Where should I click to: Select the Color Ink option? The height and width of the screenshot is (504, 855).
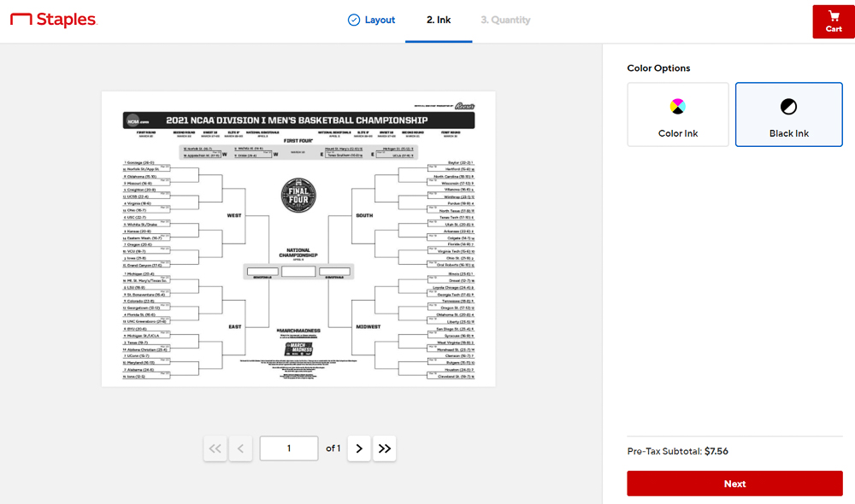point(678,114)
